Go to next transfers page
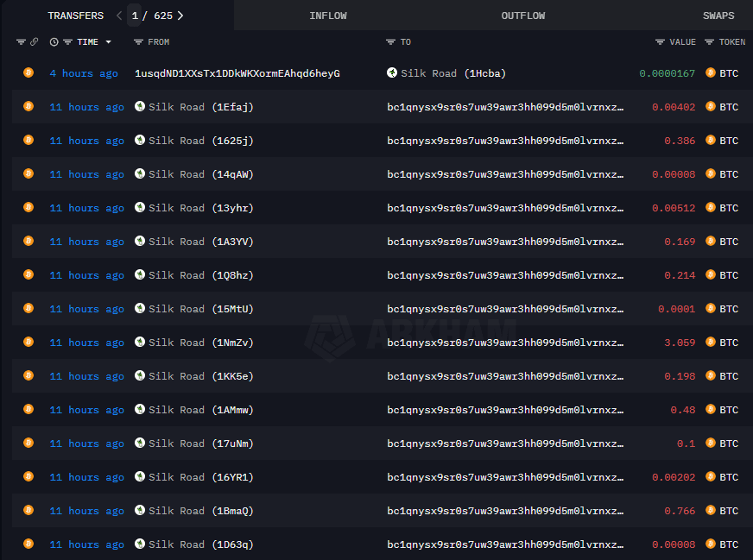 [180, 16]
